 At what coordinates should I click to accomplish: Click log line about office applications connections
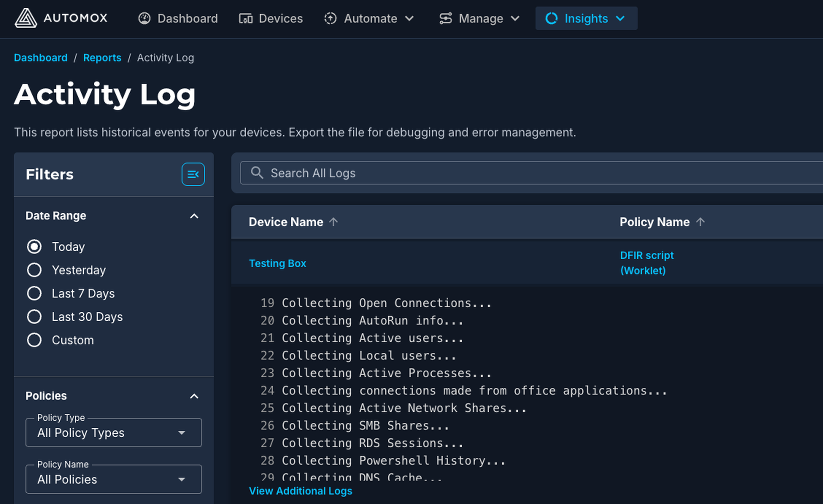(474, 390)
